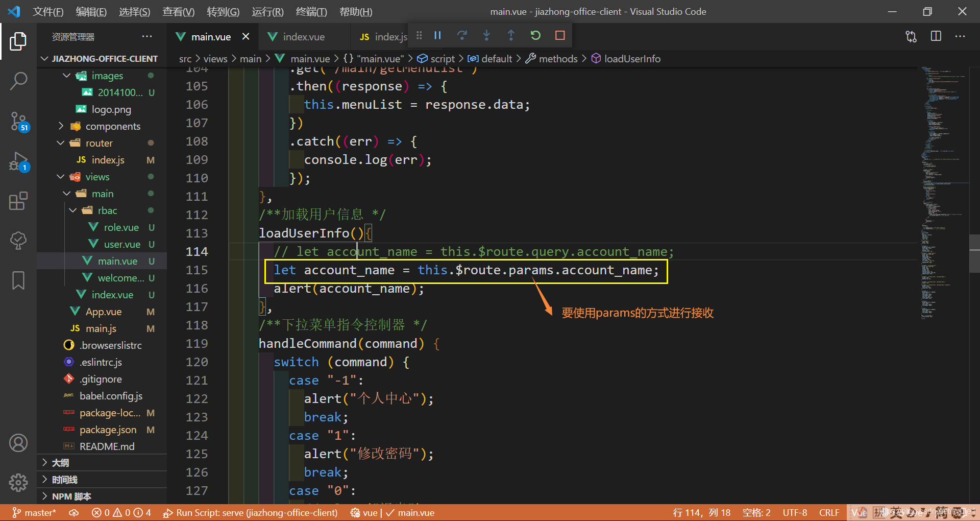Screen dimensions: 980x521
Task: Change indentation via 空格: 2
Action: tap(756, 512)
